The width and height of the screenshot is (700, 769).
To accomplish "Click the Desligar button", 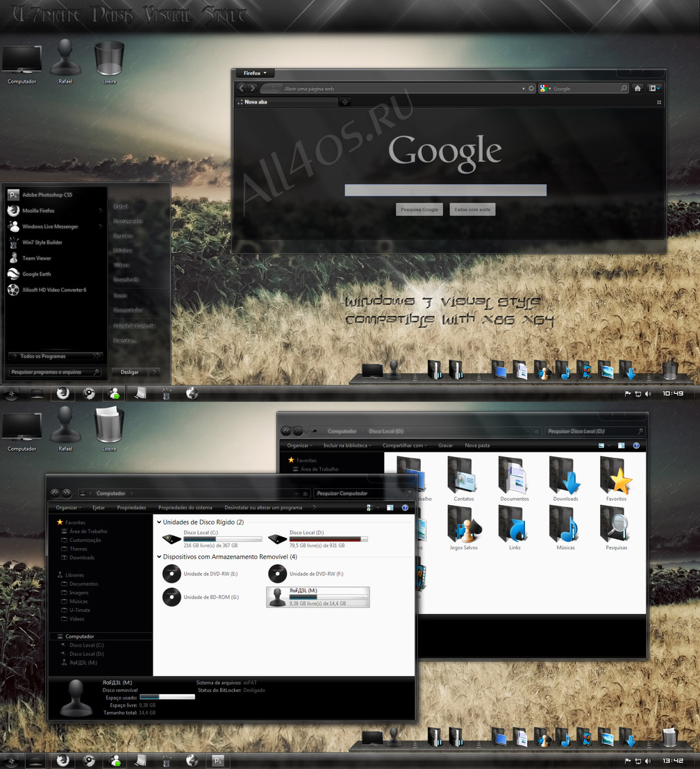I will [x=130, y=372].
